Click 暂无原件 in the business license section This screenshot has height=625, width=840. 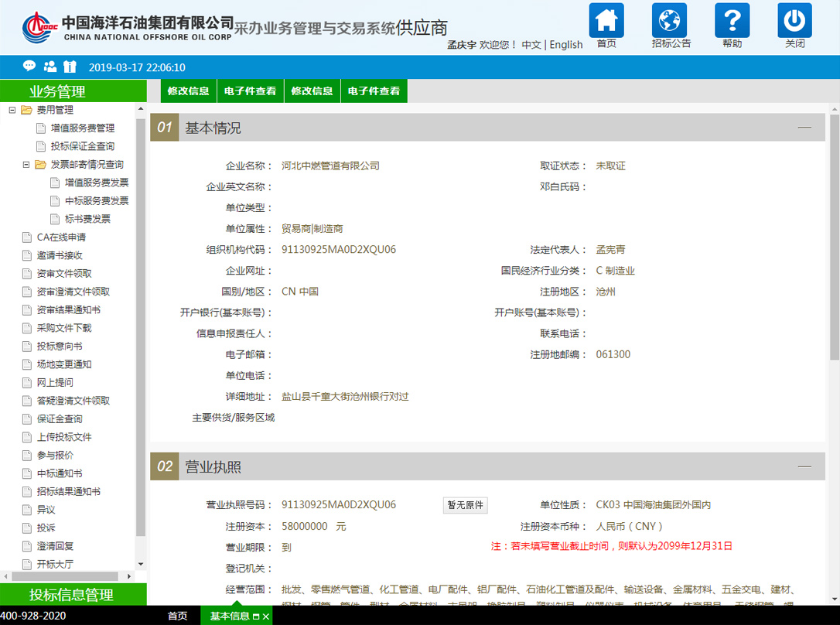tap(465, 504)
